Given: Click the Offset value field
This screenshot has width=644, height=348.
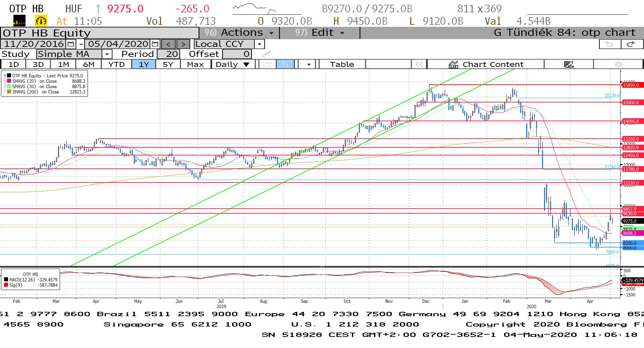Looking at the screenshot, I should tap(237, 54).
